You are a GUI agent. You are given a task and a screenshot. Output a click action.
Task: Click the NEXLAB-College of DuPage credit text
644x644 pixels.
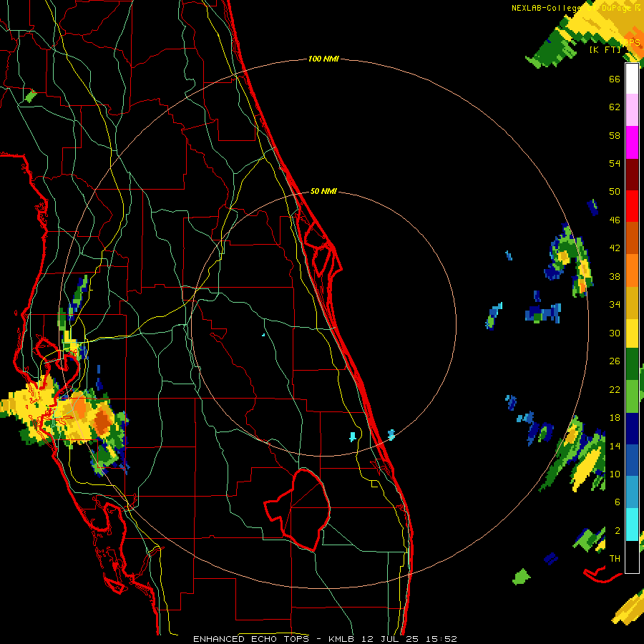point(575,8)
